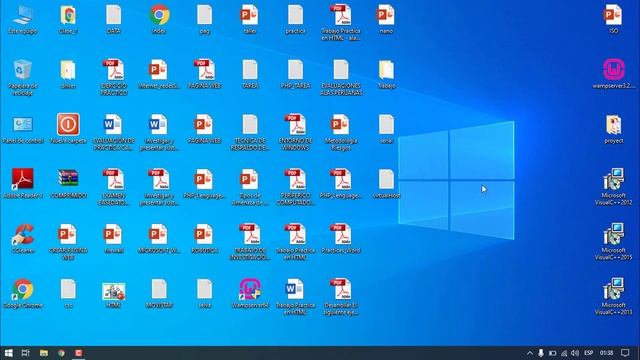Select the taller PowerPoint file
The width and height of the screenshot is (640, 360).
click(249, 19)
